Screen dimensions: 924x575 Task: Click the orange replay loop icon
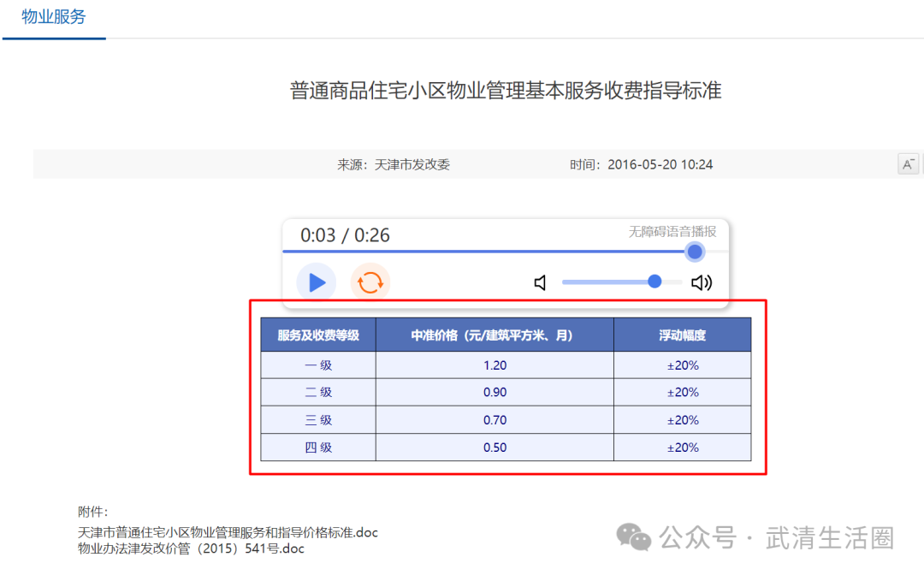pyautogui.click(x=370, y=282)
